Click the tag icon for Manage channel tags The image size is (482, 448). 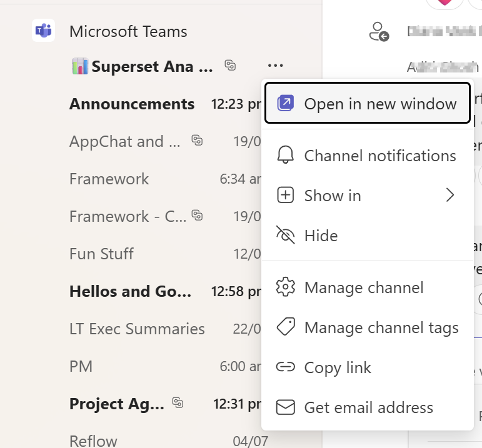click(286, 327)
